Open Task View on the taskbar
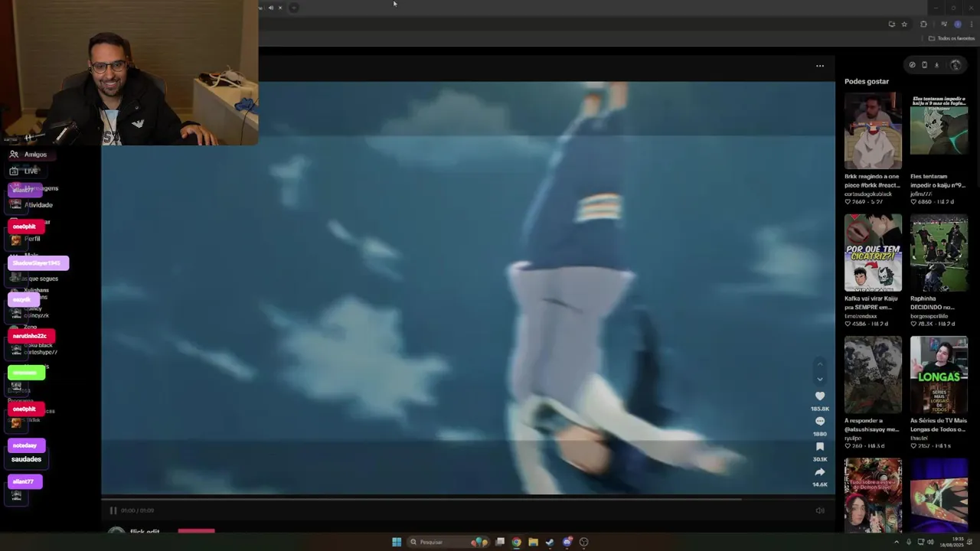 (500, 542)
